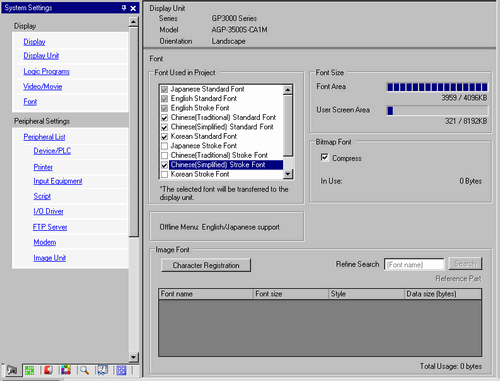Open the Display Unit link
The height and width of the screenshot is (381, 500).
tap(41, 56)
